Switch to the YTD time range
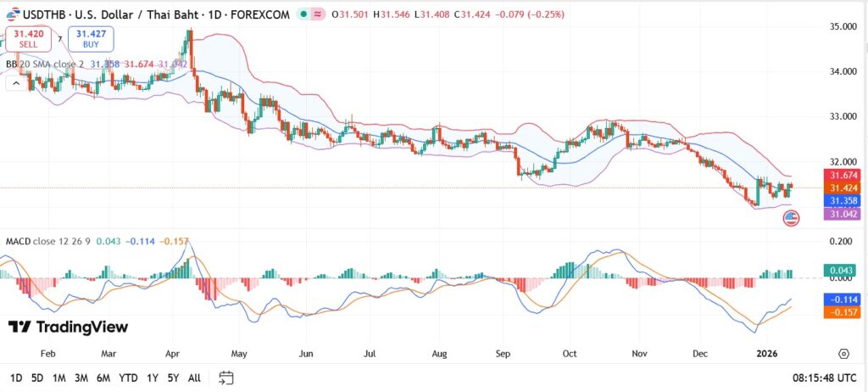868x392 pixels. [x=128, y=378]
